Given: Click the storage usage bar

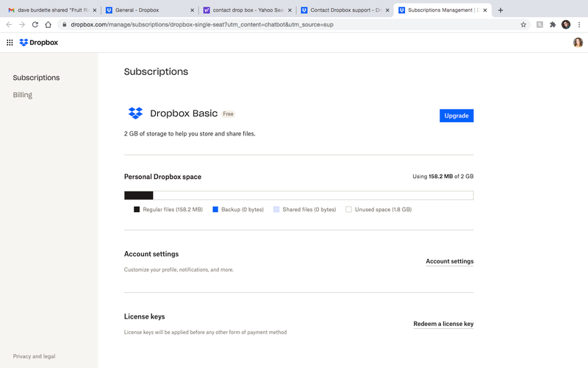Looking at the screenshot, I should point(298,196).
